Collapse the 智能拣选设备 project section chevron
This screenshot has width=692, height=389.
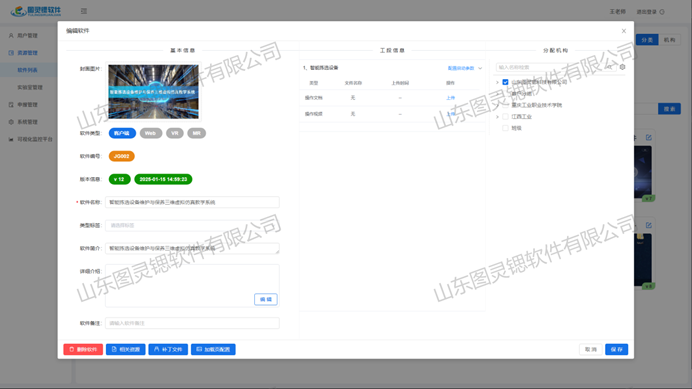click(x=480, y=68)
